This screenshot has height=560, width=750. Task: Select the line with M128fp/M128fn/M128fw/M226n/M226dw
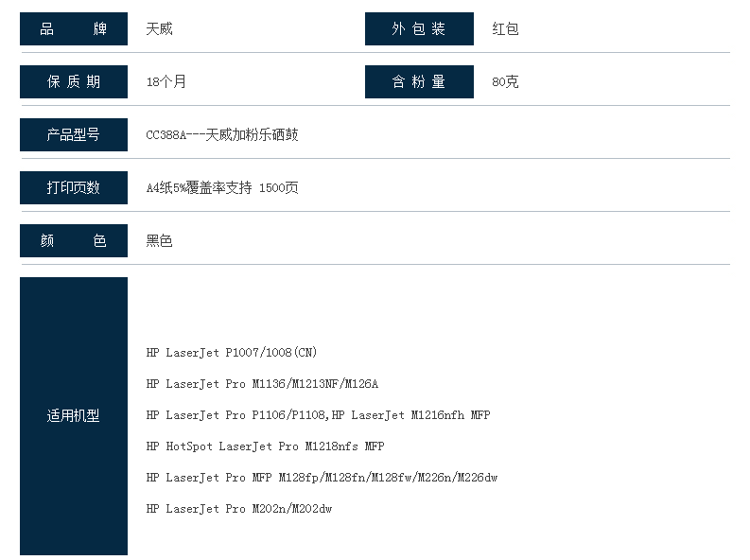(x=322, y=478)
